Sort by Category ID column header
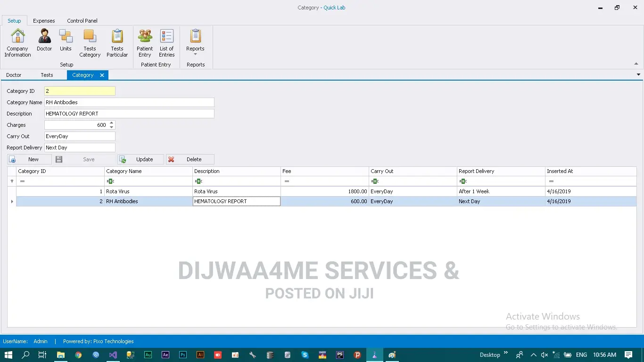644x362 pixels. point(60,171)
